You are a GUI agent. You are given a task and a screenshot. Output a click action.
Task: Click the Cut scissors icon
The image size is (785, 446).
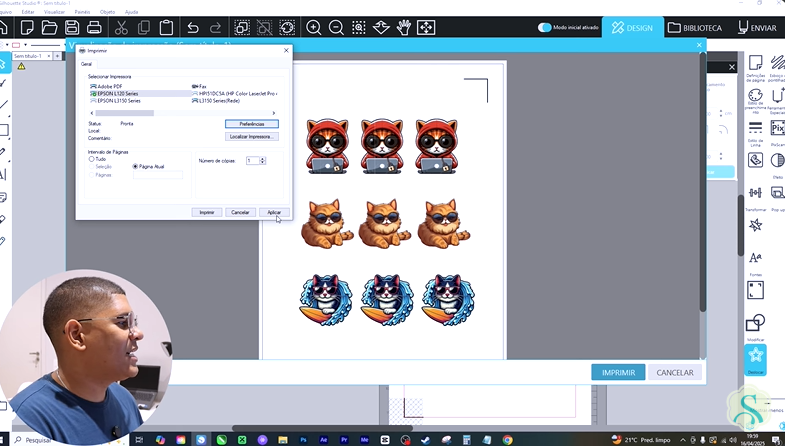pos(121,28)
